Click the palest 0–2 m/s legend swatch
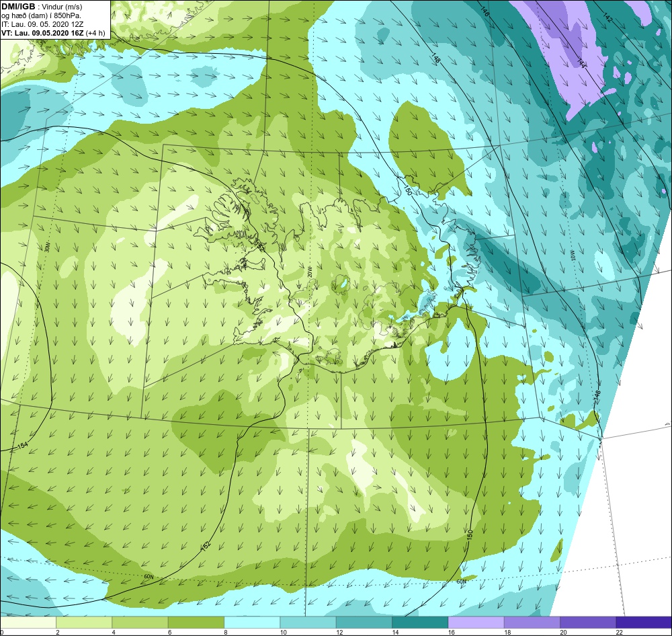The width and height of the screenshot is (672, 636). [28, 622]
